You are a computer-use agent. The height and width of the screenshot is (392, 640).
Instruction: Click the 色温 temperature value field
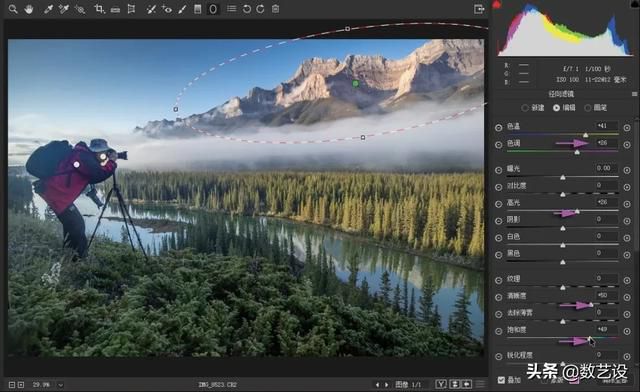coord(606,126)
